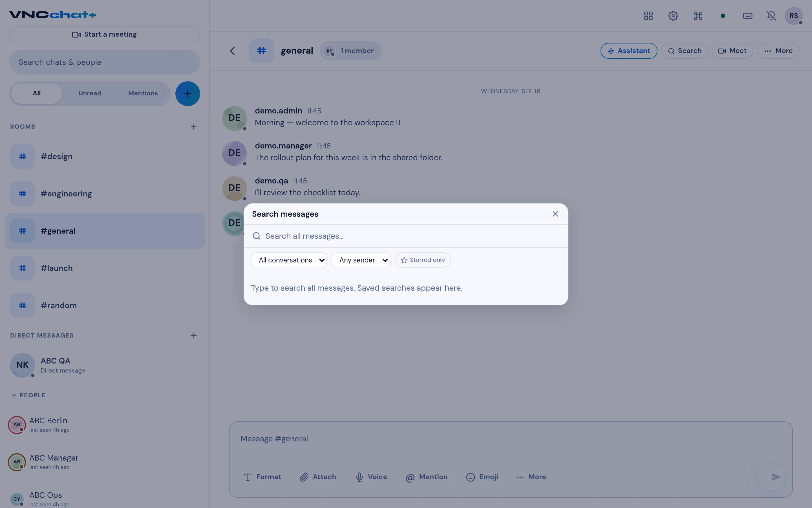Open the keyboard icon in header
The height and width of the screenshot is (508, 812).
point(748,16)
